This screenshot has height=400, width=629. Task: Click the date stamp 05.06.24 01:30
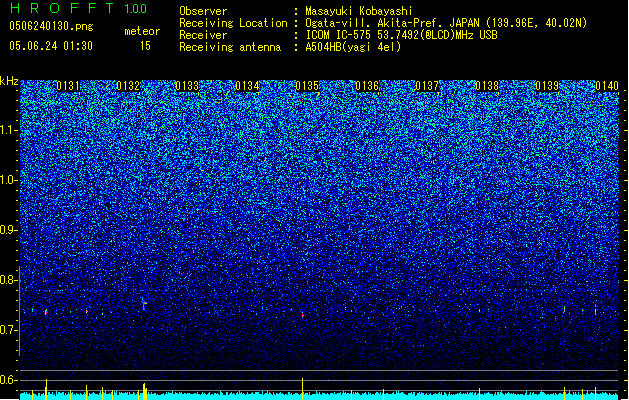point(51,46)
